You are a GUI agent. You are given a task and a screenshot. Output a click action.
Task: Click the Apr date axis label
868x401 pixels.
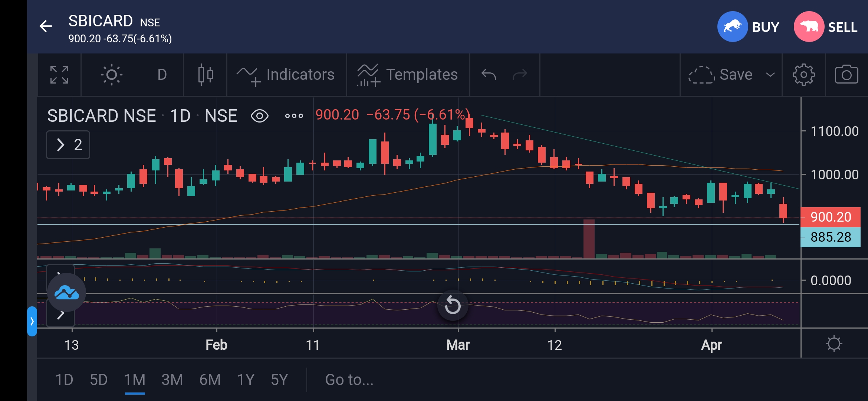tap(711, 345)
